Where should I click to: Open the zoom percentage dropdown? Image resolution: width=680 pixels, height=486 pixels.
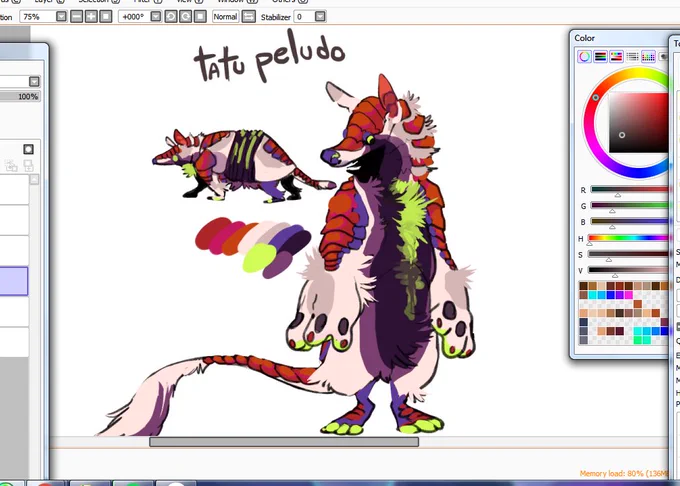click(61, 17)
